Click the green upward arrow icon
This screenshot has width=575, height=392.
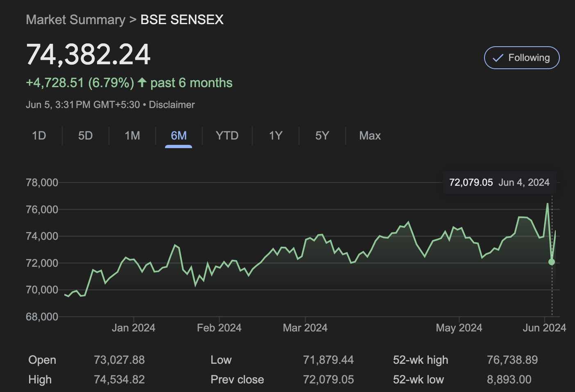142,83
